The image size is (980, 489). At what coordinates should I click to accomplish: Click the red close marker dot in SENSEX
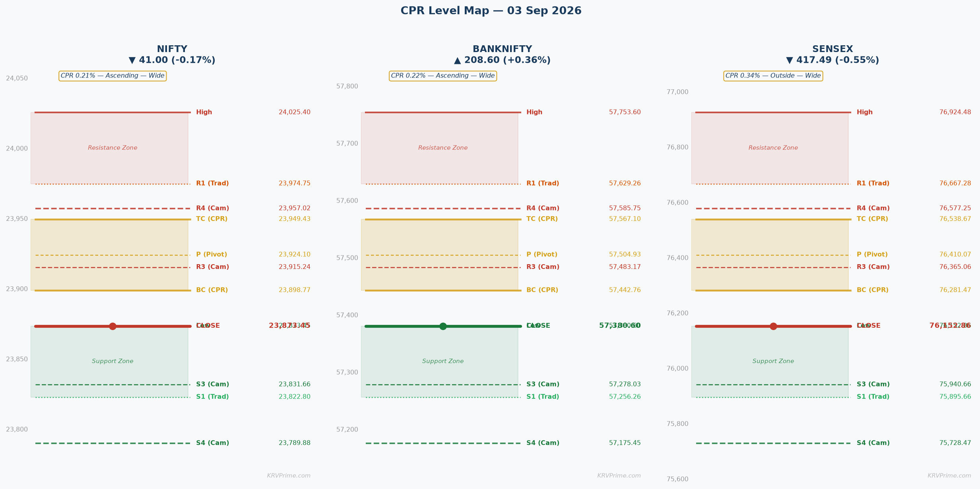tap(773, 326)
